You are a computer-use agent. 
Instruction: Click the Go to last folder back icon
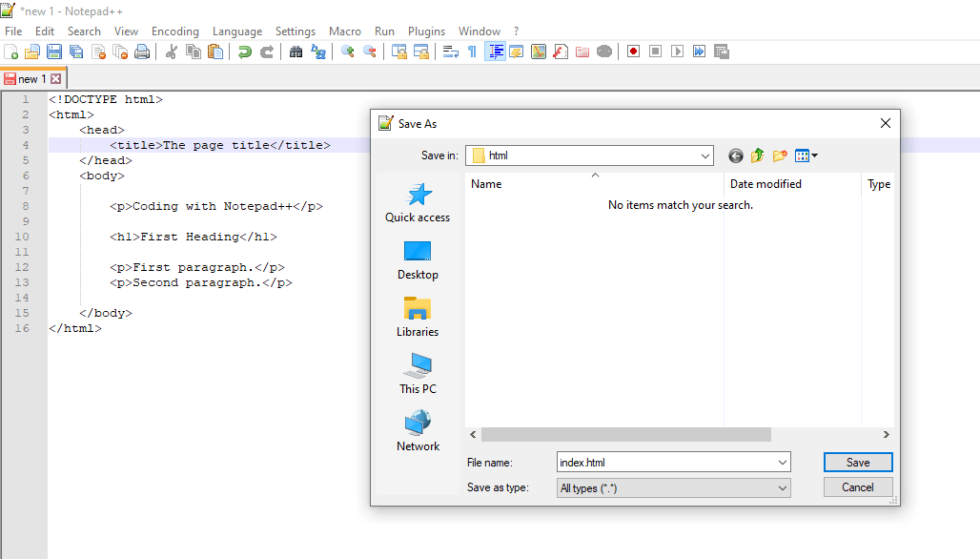[735, 155]
